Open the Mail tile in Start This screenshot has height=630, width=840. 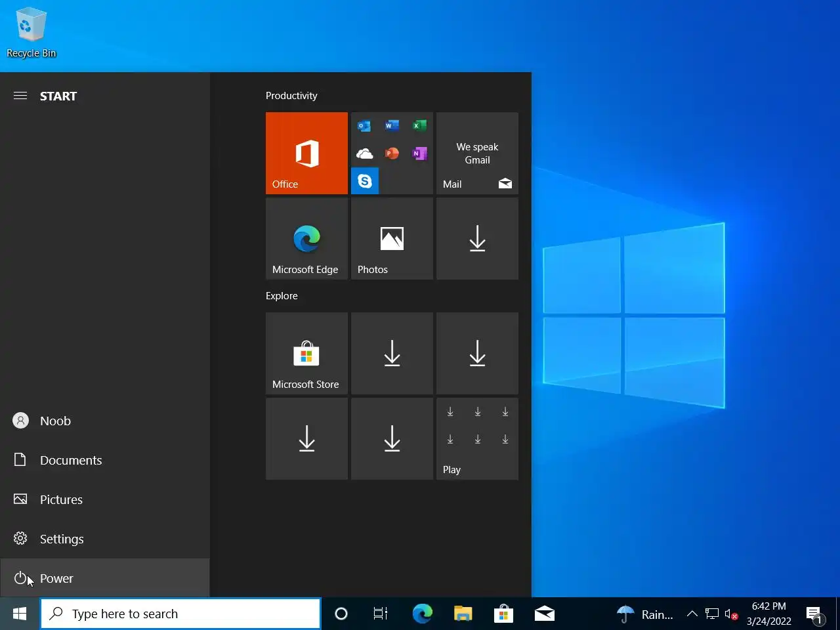(477, 153)
